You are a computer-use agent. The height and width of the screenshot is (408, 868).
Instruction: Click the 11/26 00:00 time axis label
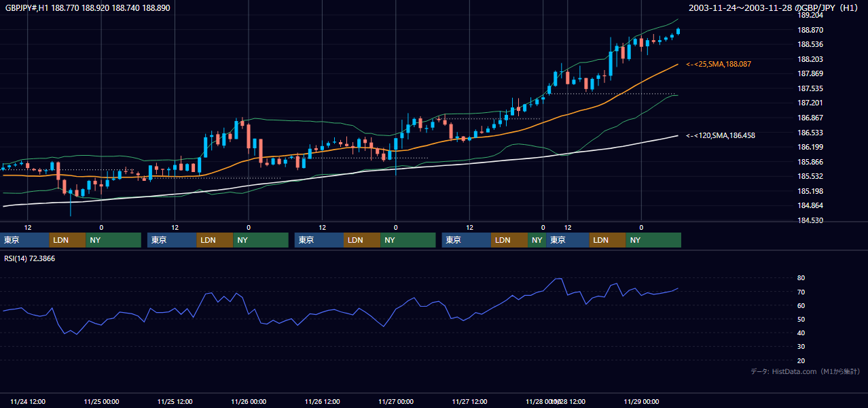(x=249, y=402)
